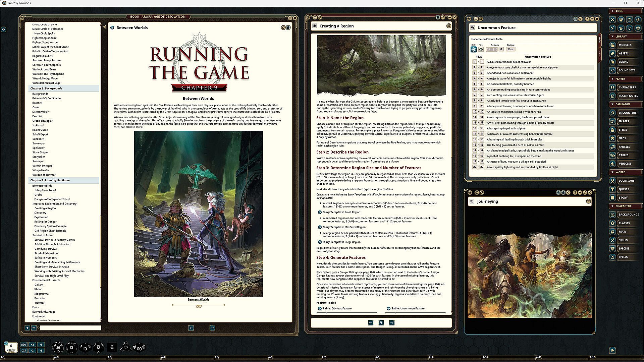Viewport: 644px width, 362px height.
Task: Roll on the Uncommon Feature table
Action: click(474, 49)
